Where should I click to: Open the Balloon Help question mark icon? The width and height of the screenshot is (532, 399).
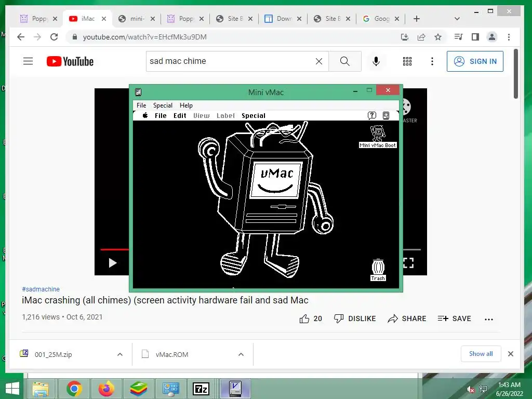point(372,115)
